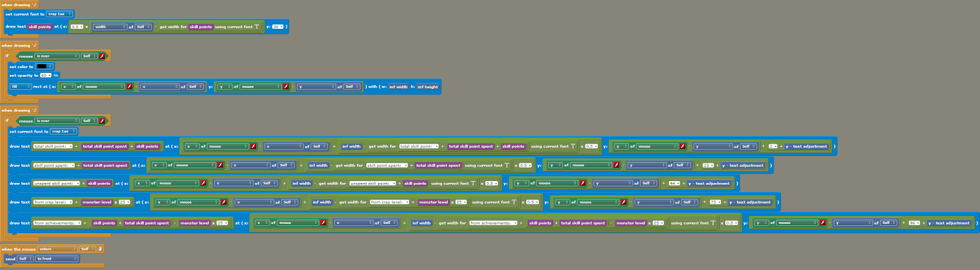
Task: Open the 'Self' dropdown on the 'send' block
Action: click(x=24, y=259)
